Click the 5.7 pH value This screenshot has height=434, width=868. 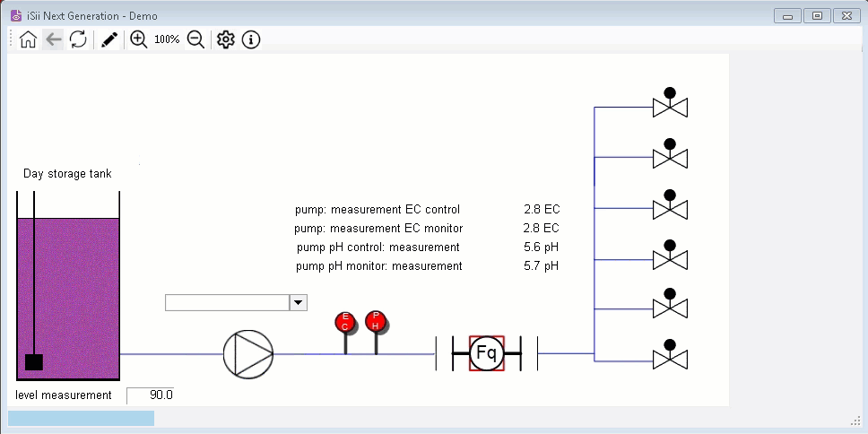(x=541, y=265)
